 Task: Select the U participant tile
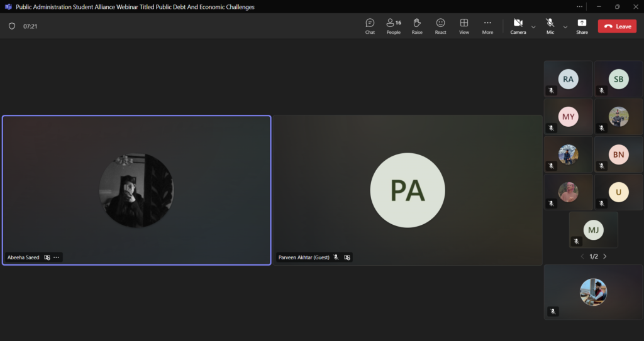(619, 192)
